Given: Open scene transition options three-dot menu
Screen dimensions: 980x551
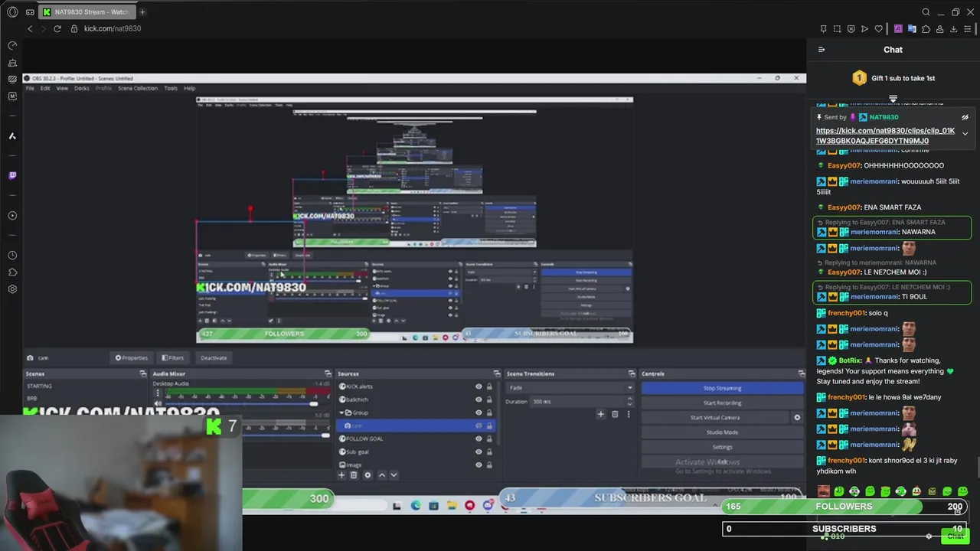Looking at the screenshot, I should [628, 414].
